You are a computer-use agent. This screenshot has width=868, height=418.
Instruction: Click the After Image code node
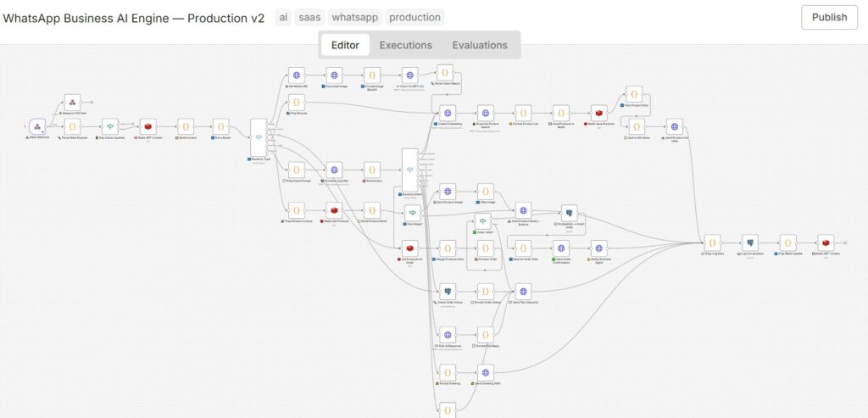pos(486,192)
